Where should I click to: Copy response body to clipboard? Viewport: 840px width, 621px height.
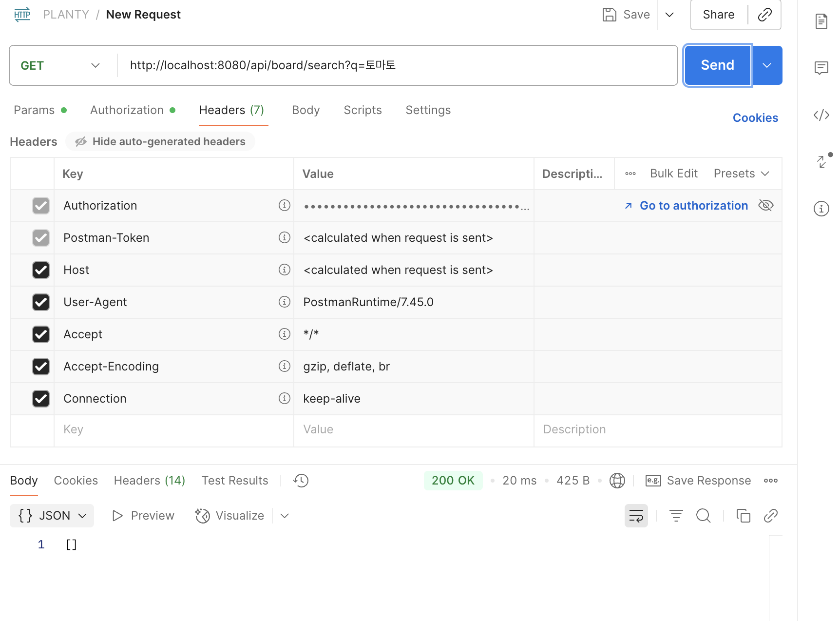744,516
